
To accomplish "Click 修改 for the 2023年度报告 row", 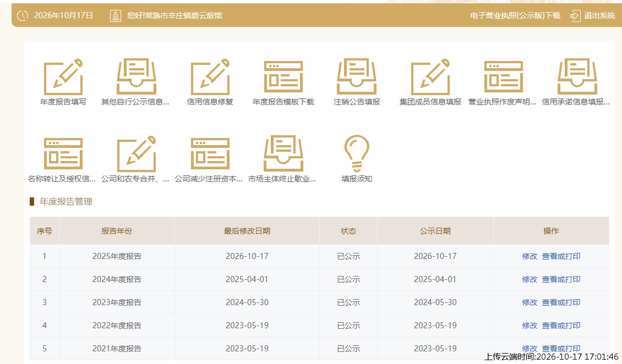I will pos(530,302).
